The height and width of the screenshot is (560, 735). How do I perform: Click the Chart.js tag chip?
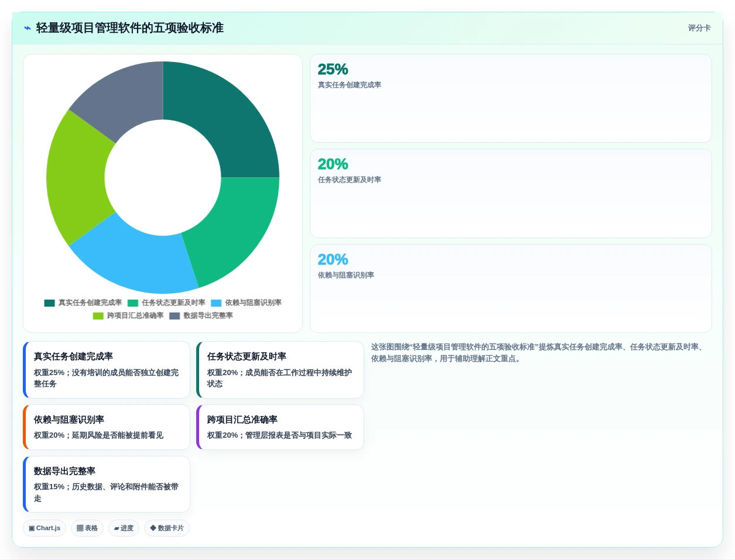(x=45, y=528)
